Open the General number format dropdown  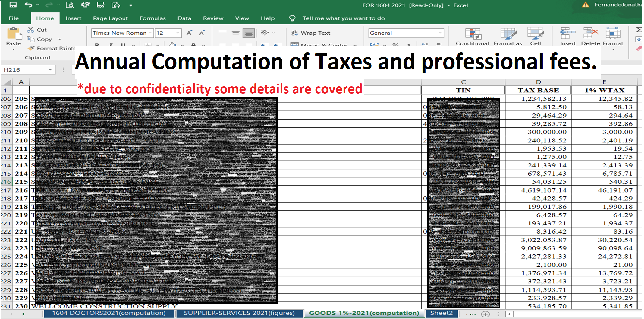click(440, 33)
